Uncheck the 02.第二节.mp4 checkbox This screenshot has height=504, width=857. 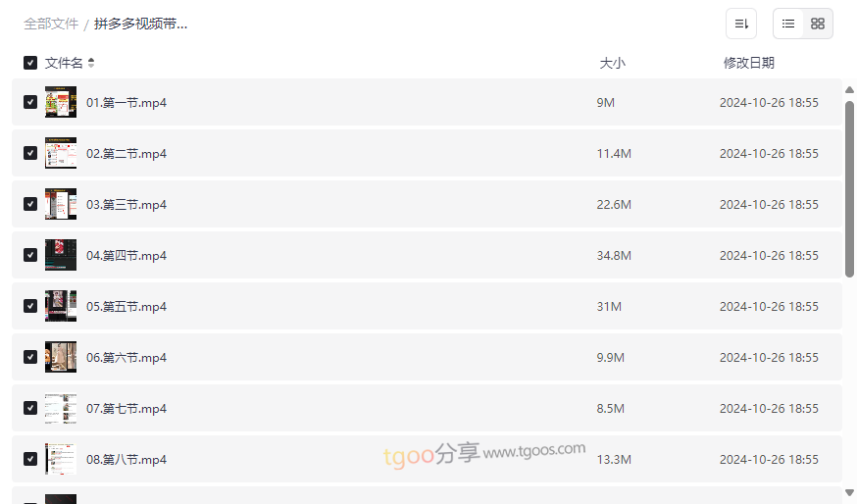[30, 153]
